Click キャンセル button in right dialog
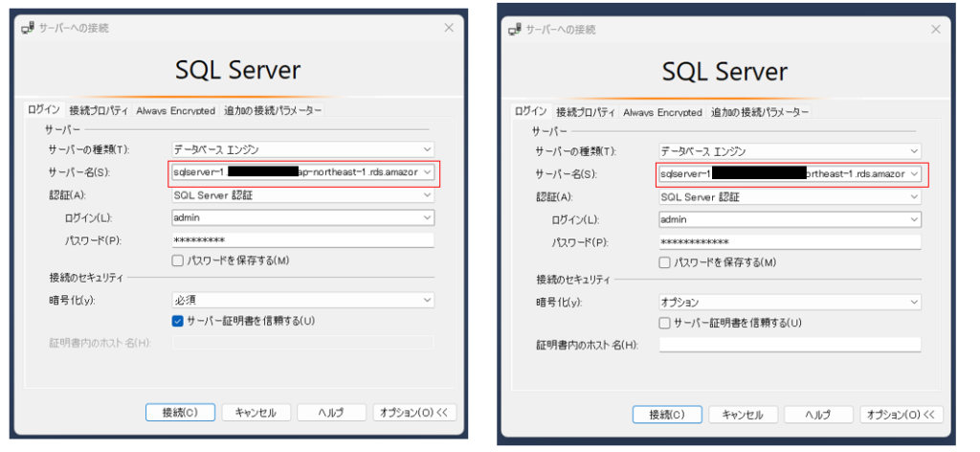The height and width of the screenshot is (452, 980). tap(744, 415)
